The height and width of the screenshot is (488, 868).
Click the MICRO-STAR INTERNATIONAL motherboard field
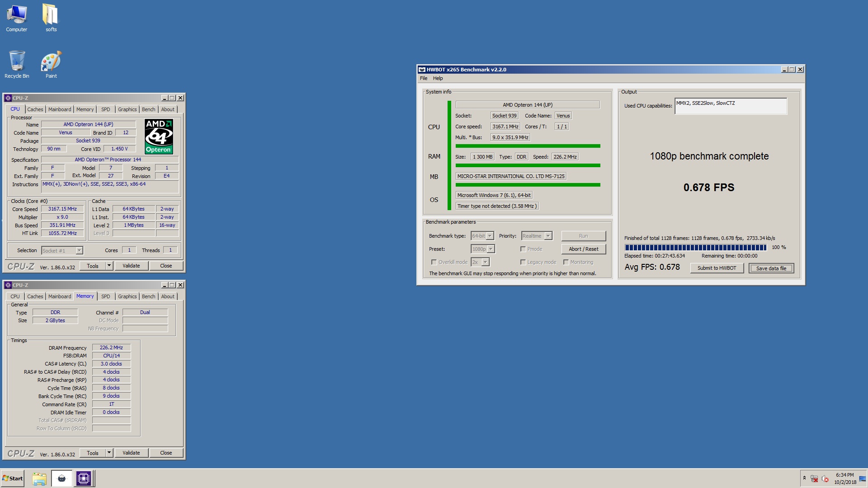click(x=511, y=176)
